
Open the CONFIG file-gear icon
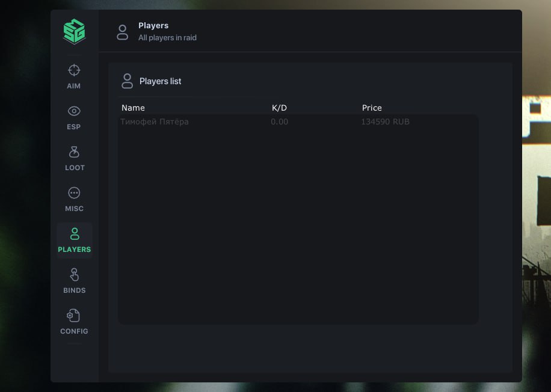[73, 316]
